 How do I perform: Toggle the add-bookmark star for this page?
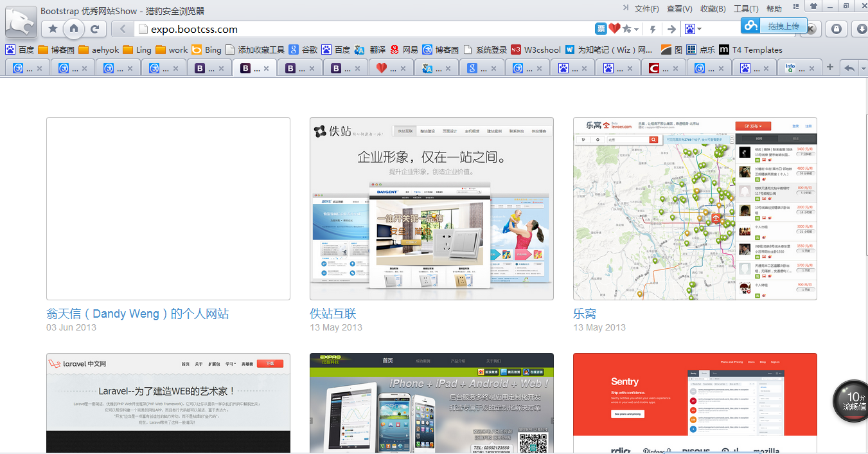click(626, 28)
